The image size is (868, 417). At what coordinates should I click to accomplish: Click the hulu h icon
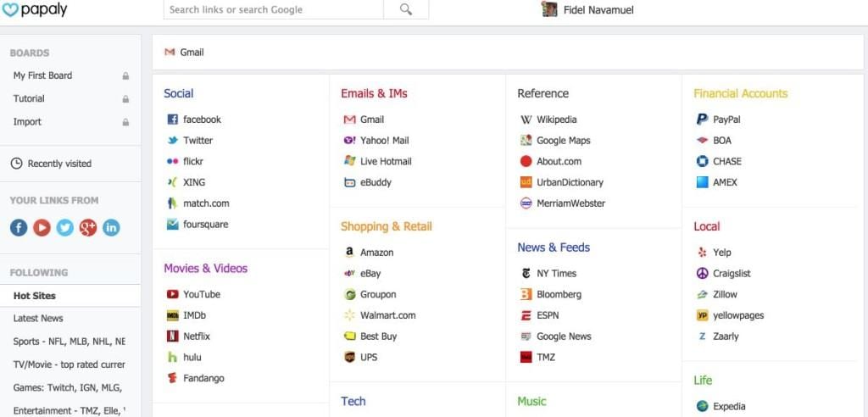(173, 357)
